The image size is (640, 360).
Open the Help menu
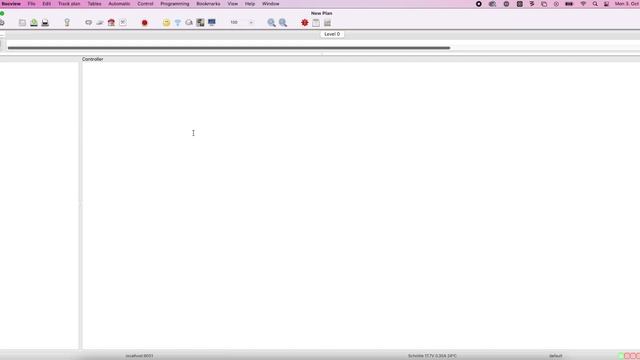[250, 4]
